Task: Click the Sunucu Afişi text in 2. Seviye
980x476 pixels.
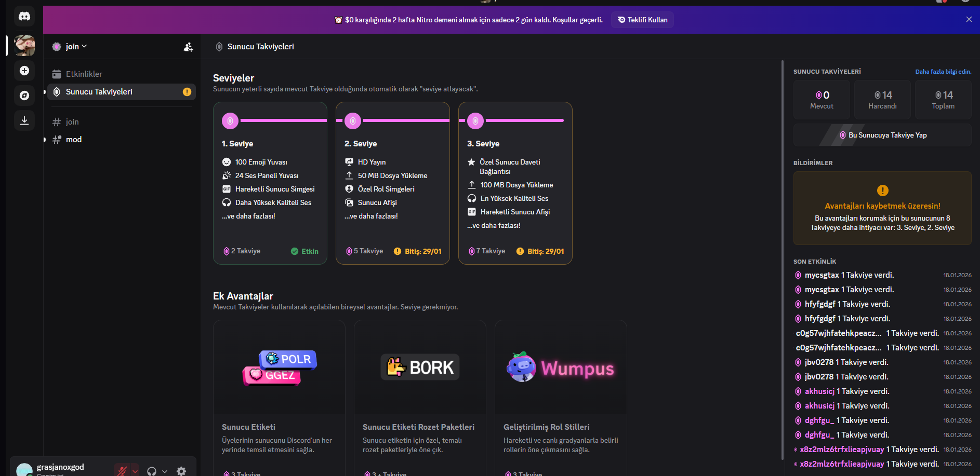Action: [x=377, y=202]
